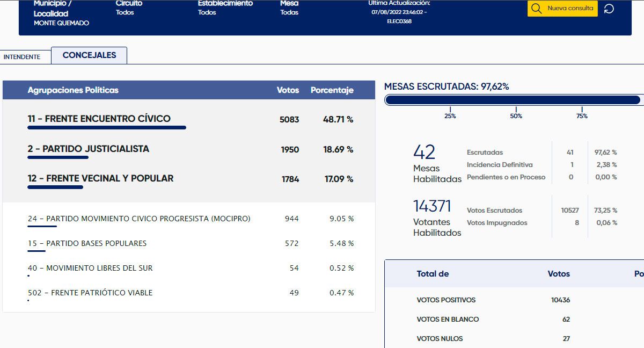The width and height of the screenshot is (644, 348).
Task: Open the Circuito Todos filter
Action: 129,8
